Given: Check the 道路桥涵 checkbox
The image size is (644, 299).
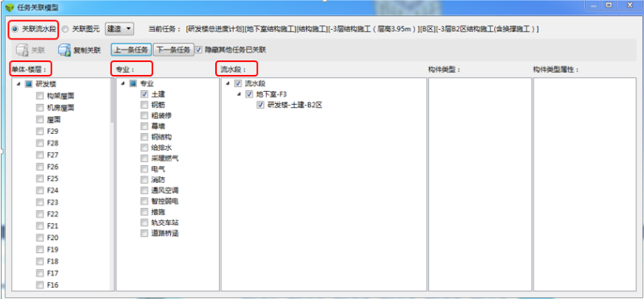Looking at the screenshot, I should pyautogui.click(x=144, y=233).
